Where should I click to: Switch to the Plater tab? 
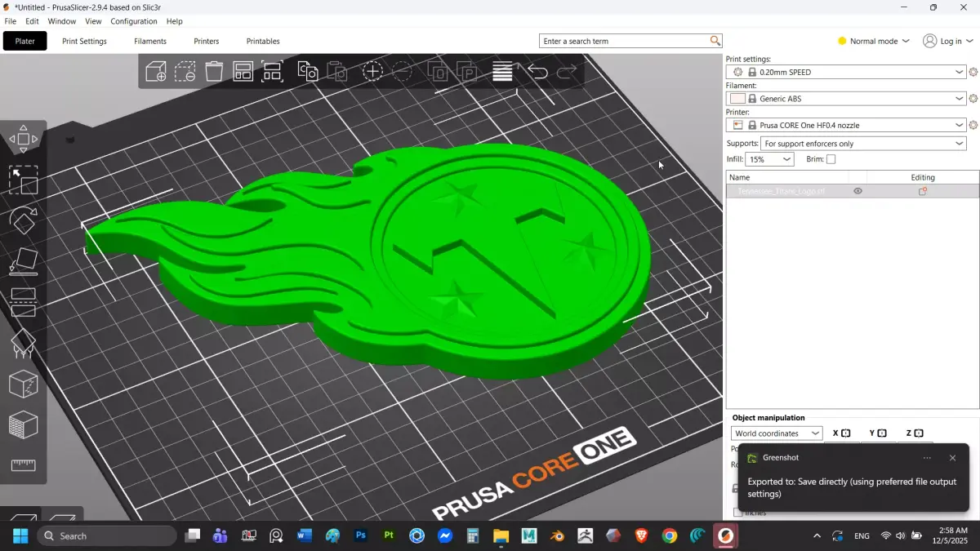coord(25,41)
